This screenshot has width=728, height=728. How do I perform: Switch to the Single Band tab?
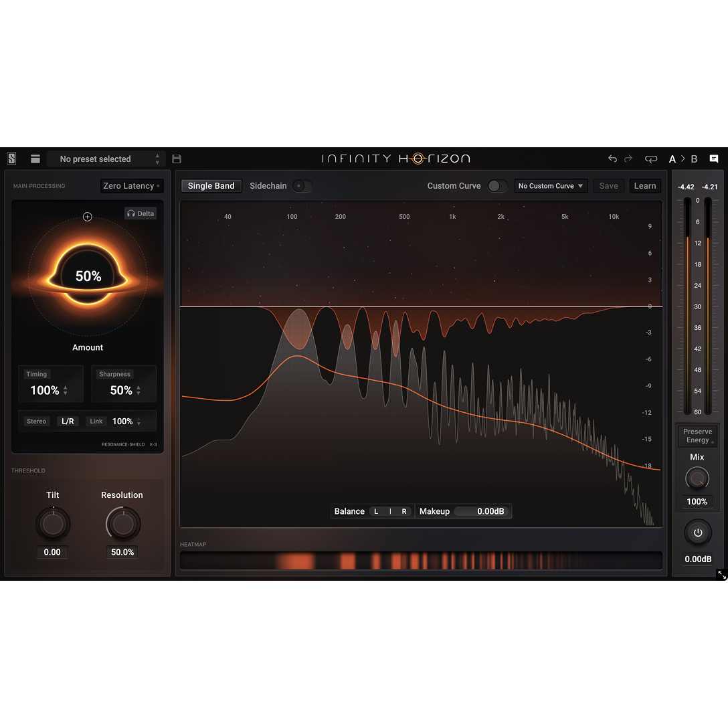pos(211,185)
